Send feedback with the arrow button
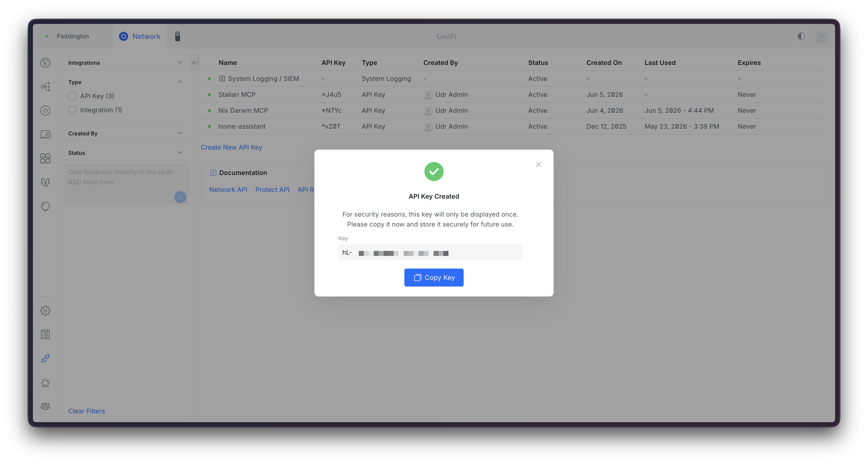868x464 pixels. click(x=180, y=197)
